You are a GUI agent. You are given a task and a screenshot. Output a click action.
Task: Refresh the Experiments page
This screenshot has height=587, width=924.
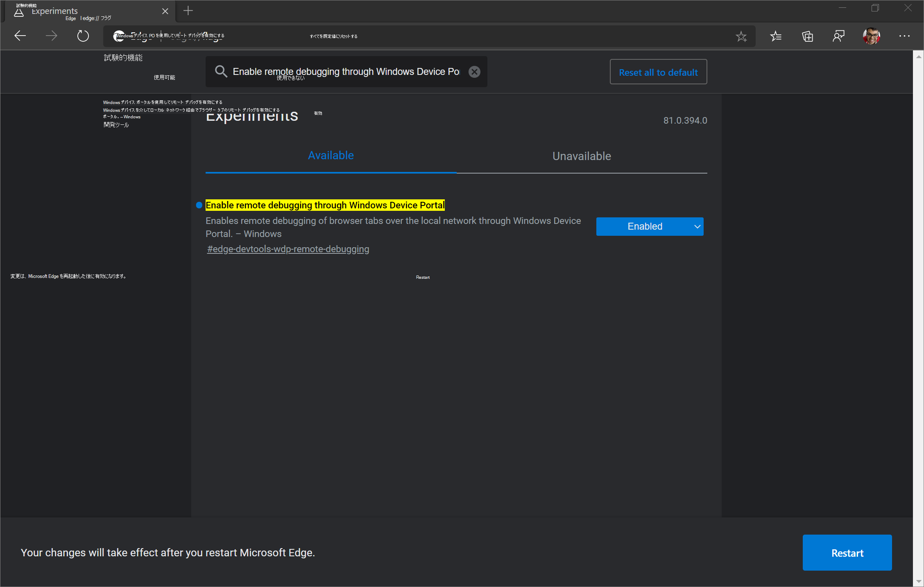click(x=83, y=36)
